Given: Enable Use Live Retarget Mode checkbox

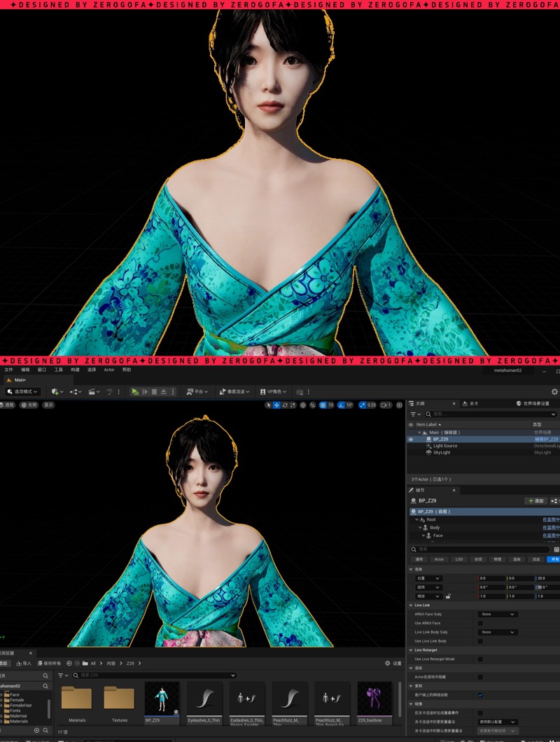Looking at the screenshot, I should coord(480,659).
